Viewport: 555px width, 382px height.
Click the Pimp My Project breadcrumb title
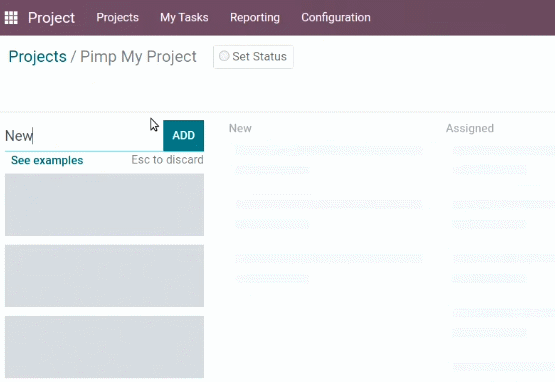tap(138, 57)
